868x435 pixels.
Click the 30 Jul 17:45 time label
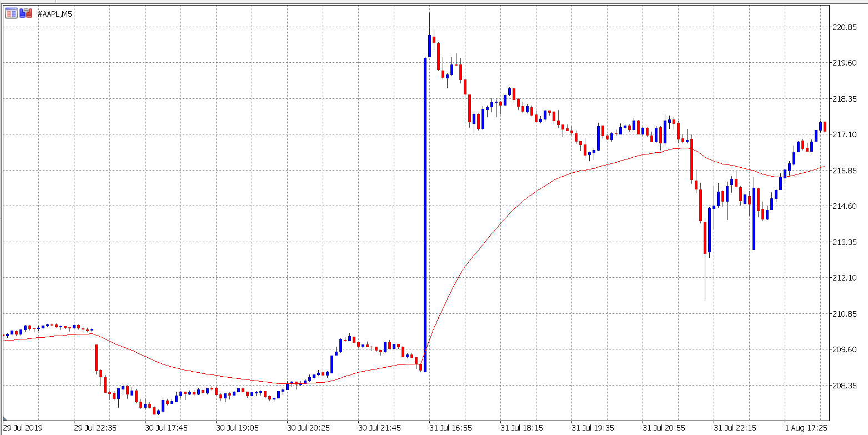[166, 428]
